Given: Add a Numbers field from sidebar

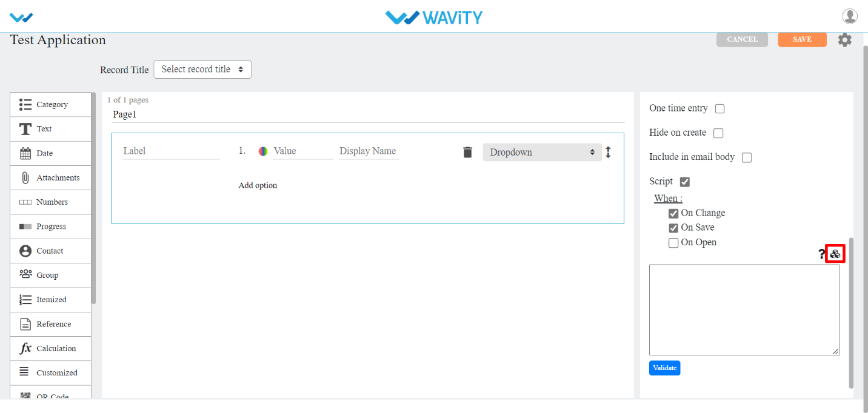Looking at the screenshot, I should [50, 202].
